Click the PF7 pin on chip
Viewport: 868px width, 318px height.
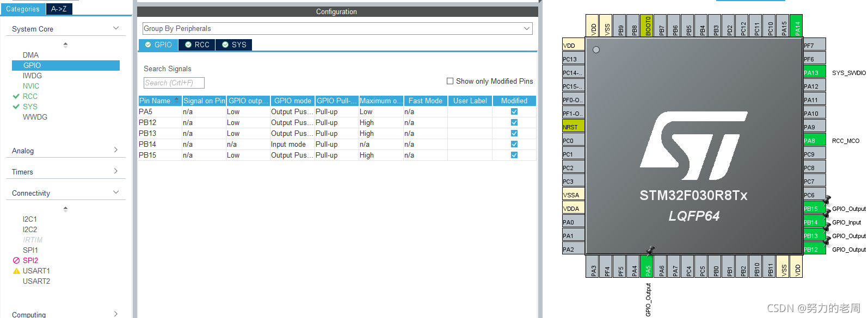[814, 45]
